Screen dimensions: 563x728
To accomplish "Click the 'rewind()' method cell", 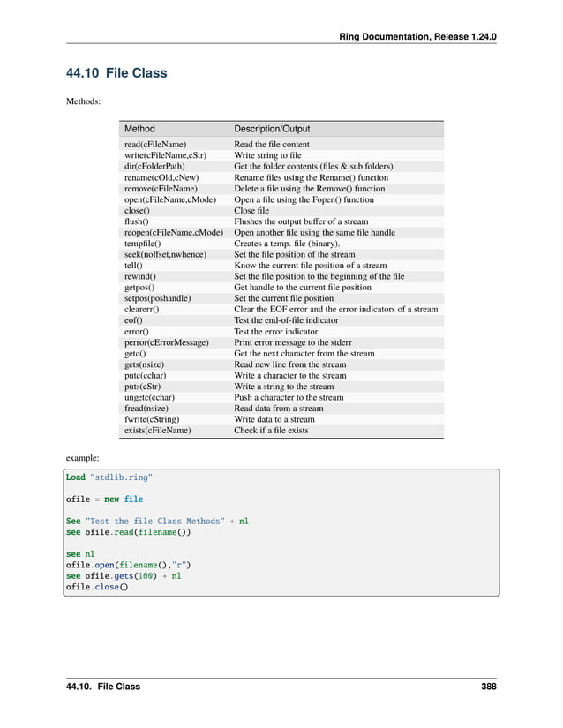I will click(140, 276).
